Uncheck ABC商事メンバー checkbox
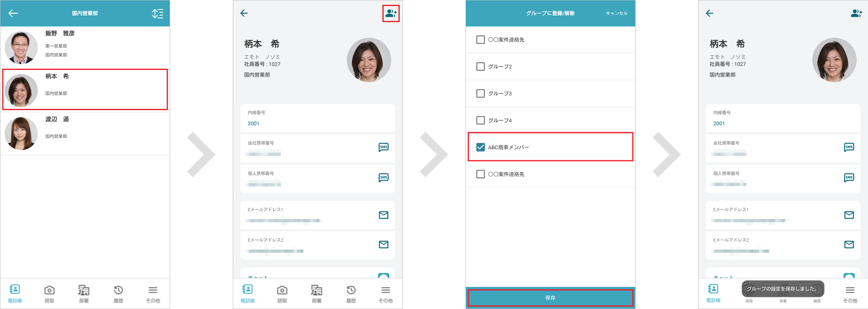The image size is (868, 309). click(x=480, y=147)
